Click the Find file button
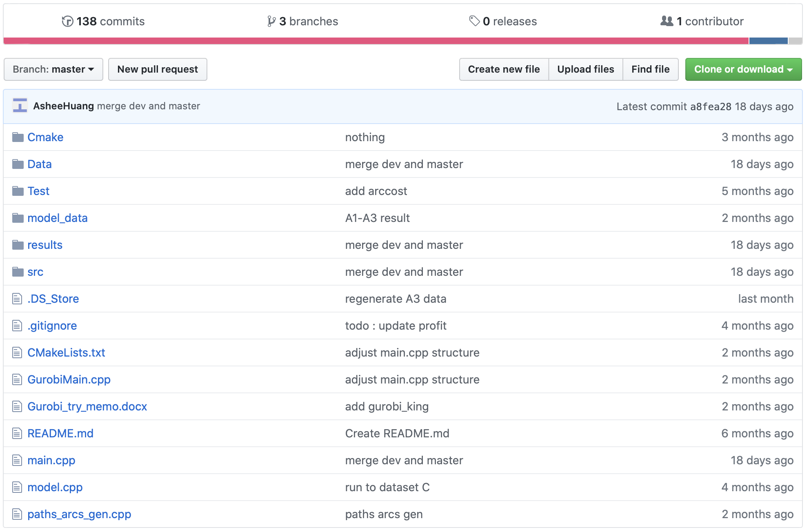 point(650,69)
